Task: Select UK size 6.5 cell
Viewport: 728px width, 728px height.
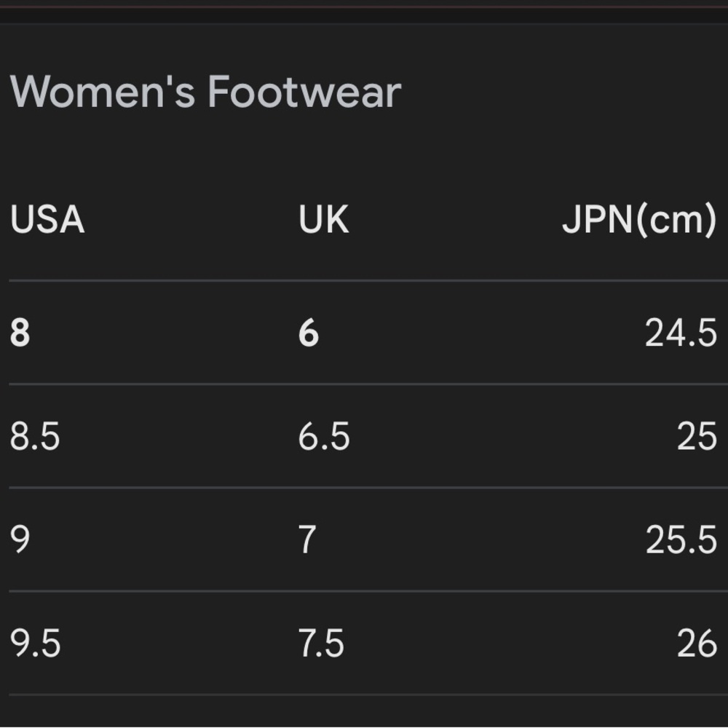Action: pos(324,436)
